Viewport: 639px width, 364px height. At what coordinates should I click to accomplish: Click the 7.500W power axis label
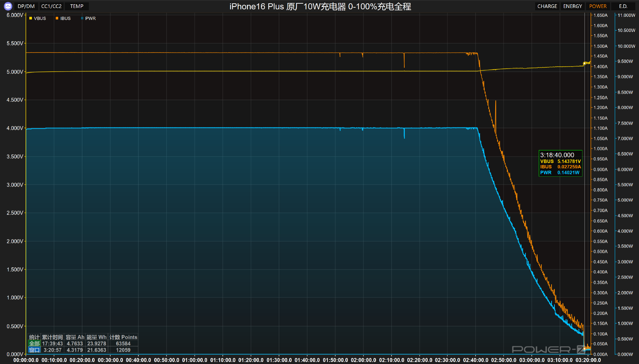625,123
